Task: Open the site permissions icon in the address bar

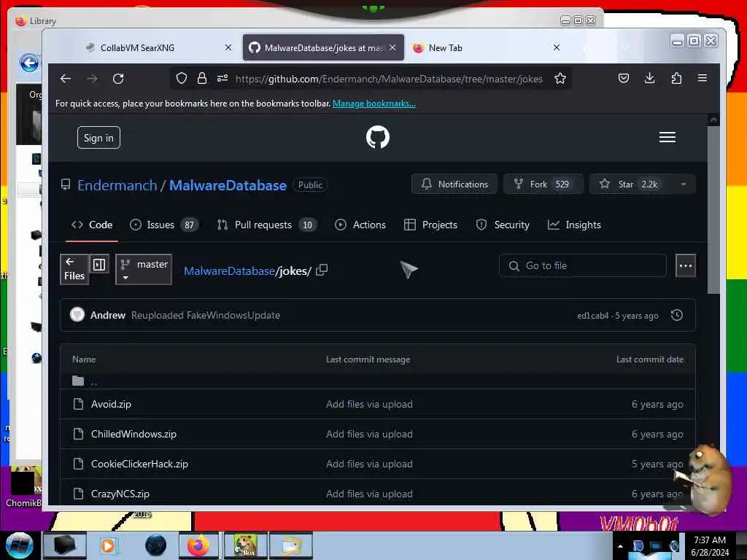Action: [222, 79]
